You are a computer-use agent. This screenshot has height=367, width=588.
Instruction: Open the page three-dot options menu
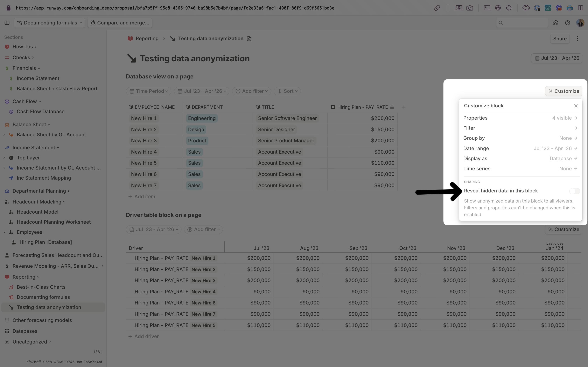(x=577, y=39)
